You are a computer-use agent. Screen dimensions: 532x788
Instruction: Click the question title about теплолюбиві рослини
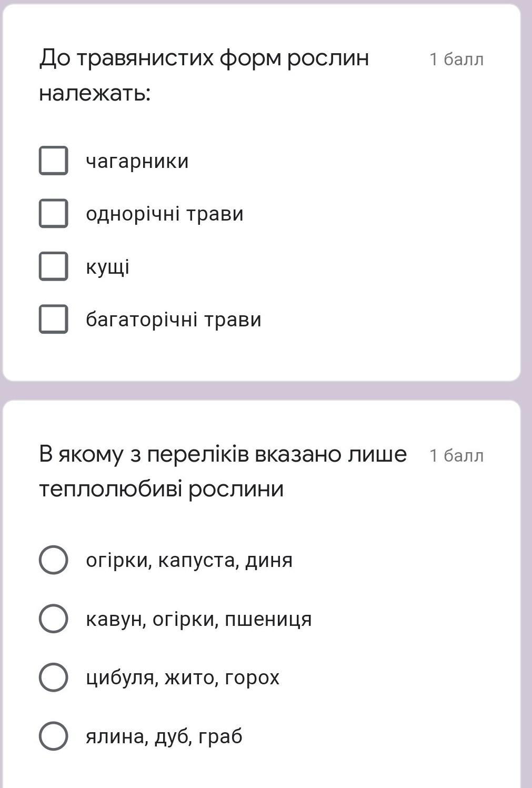[x=223, y=472]
